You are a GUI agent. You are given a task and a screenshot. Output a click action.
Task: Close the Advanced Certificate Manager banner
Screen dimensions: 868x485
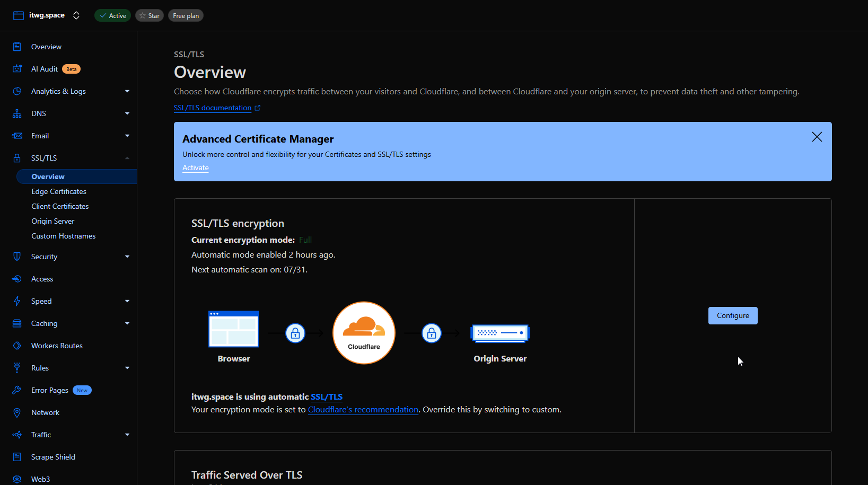click(817, 137)
